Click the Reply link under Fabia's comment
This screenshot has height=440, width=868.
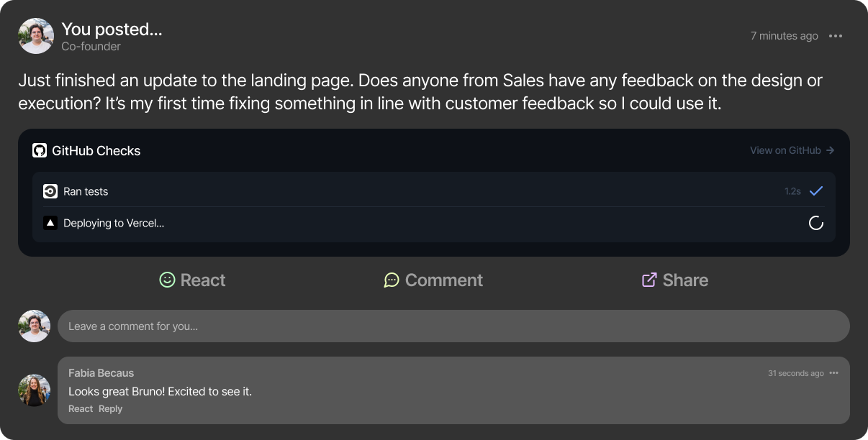coord(110,408)
